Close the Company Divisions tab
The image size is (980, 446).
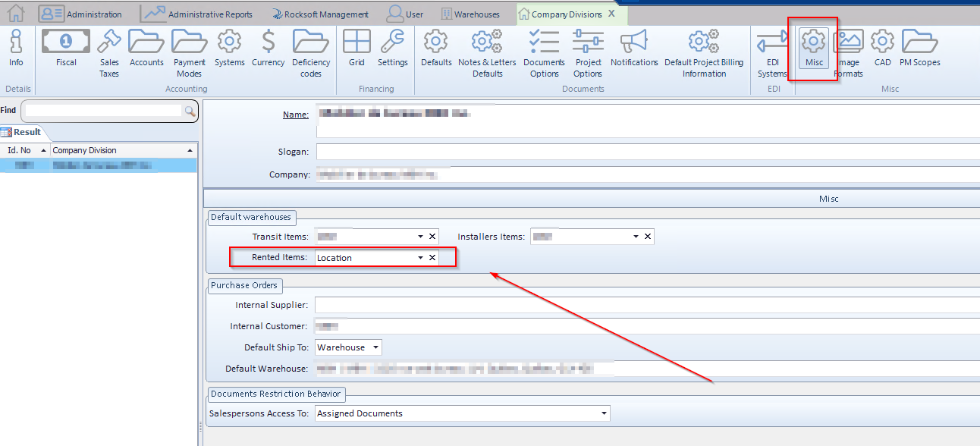pos(611,14)
